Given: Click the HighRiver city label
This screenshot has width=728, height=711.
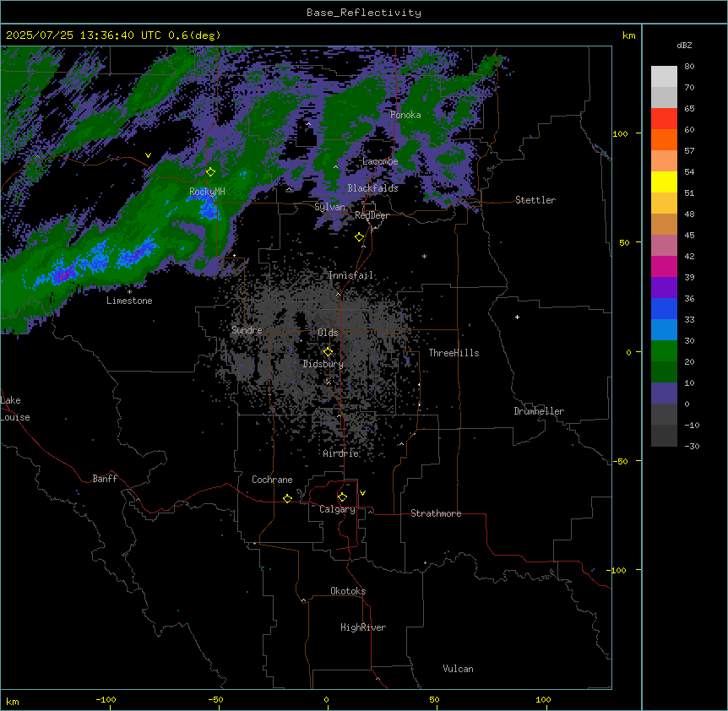Looking at the screenshot, I should coord(363,627).
